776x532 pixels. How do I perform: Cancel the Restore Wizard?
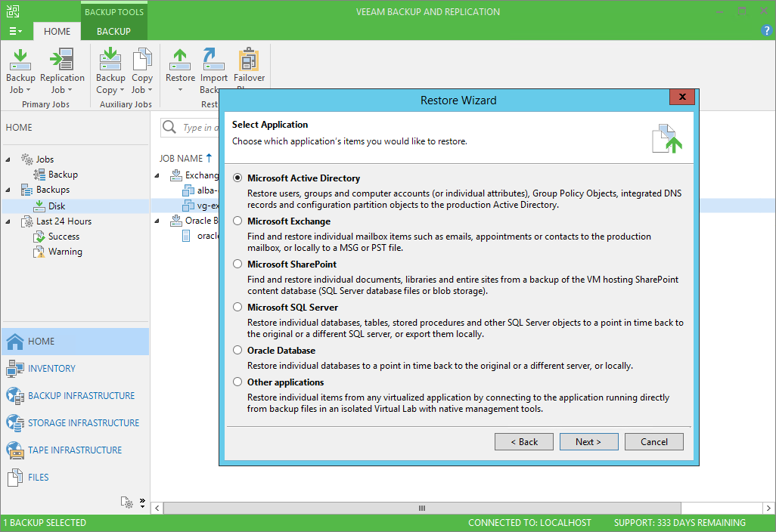[x=653, y=441]
